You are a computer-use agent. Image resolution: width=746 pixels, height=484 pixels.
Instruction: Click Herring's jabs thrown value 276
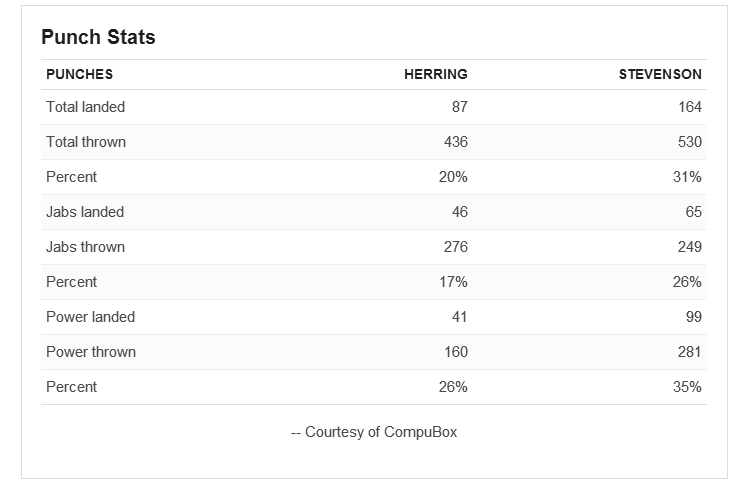pyautogui.click(x=456, y=247)
